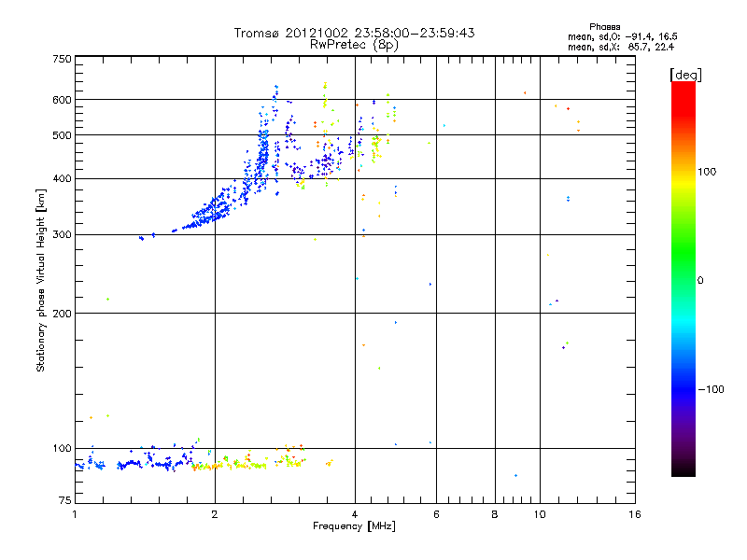
Task: Click the x-axis tick label '16'
Action: click(635, 514)
